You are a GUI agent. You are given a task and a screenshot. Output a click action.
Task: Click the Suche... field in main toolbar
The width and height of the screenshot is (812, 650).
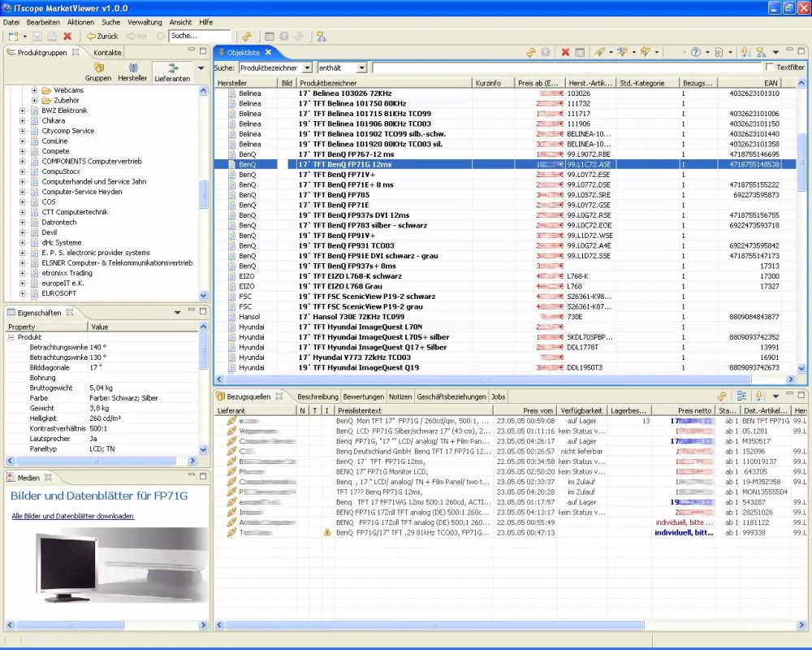pyautogui.click(x=200, y=36)
